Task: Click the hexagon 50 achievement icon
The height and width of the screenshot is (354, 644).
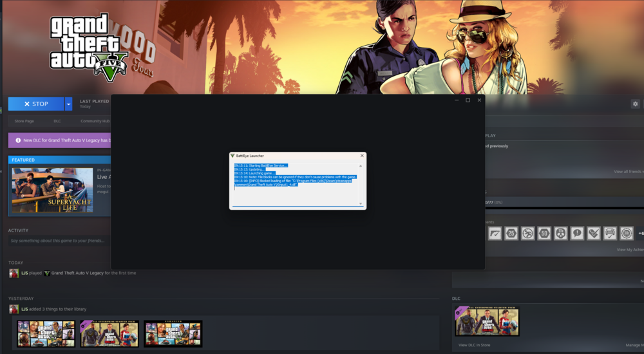Action: pyautogui.click(x=544, y=233)
